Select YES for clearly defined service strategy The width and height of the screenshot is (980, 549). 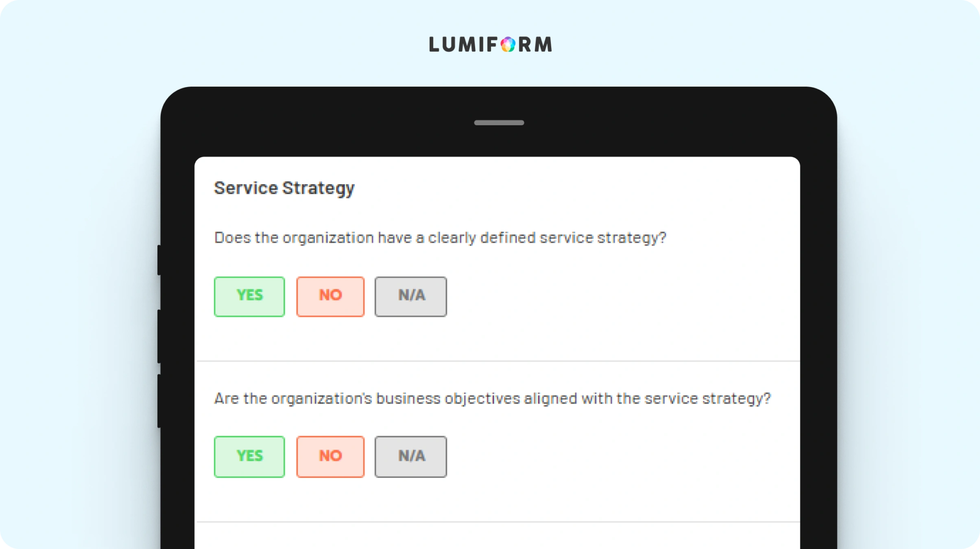click(x=249, y=296)
